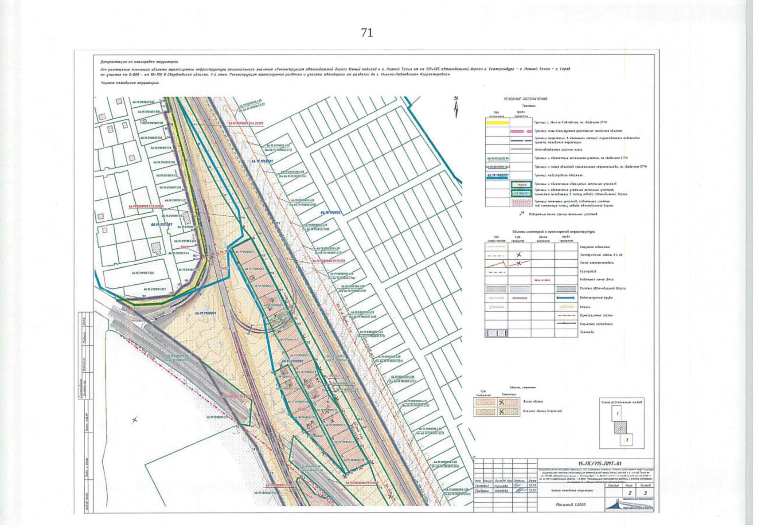
Task: Click the overpass (Эстакада) legend symbol
Action: (x=496, y=333)
